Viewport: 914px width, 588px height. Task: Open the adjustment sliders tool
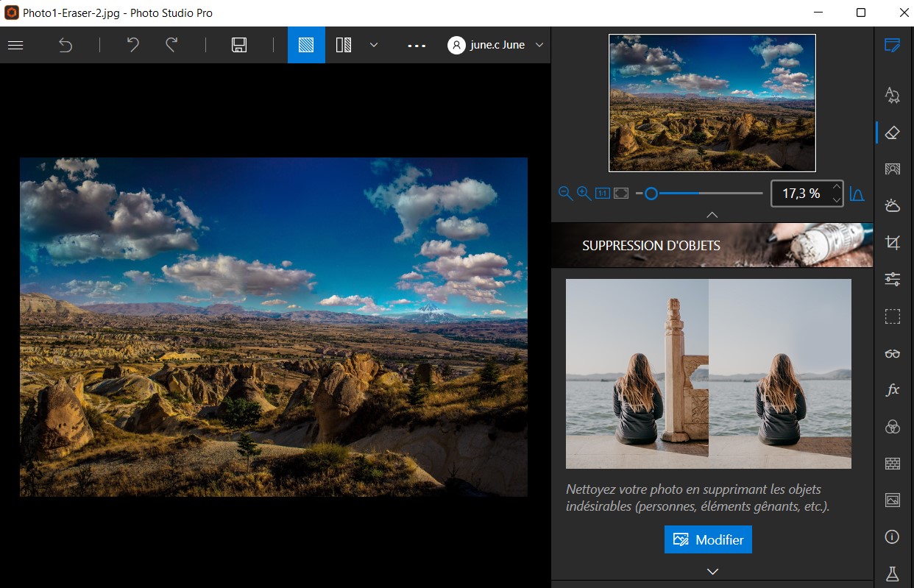click(x=892, y=279)
